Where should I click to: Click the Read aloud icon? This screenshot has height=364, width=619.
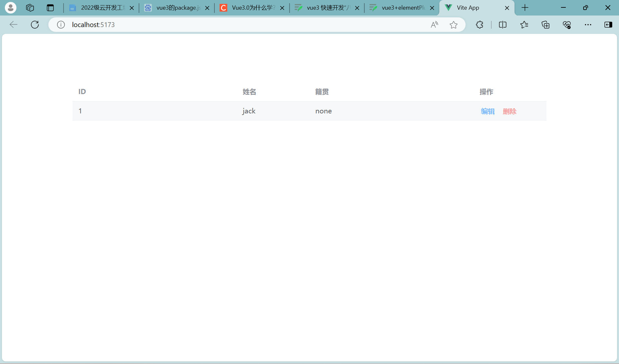click(x=434, y=24)
